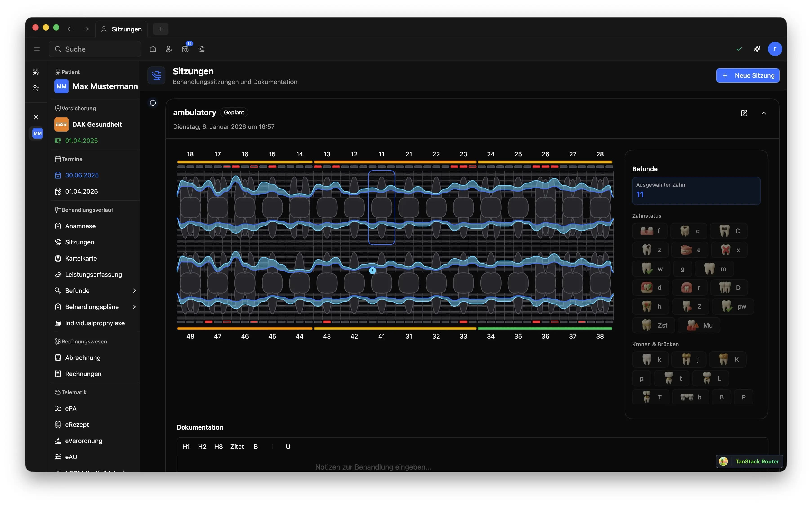Image resolution: width=812 pixels, height=505 pixels.
Task: Click the home icon in top toolbar
Action: coord(153,49)
